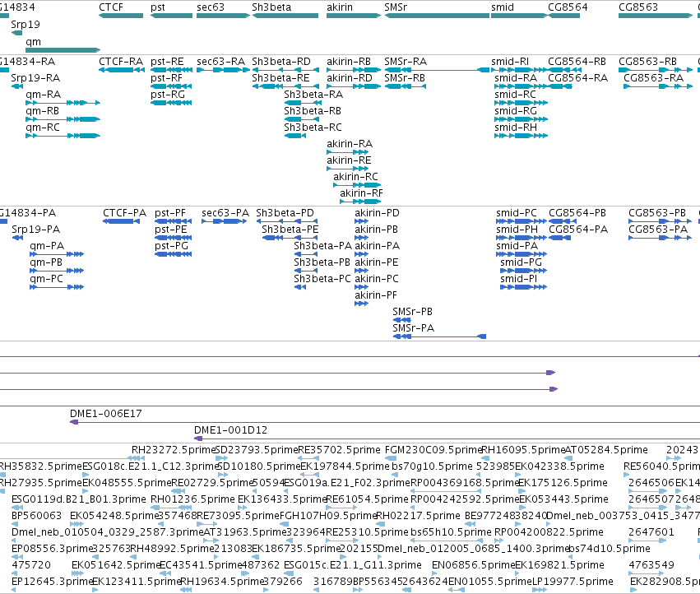700x594 pixels.
Task: Select transcript pst-RF
Action: [x=171, y=86]
